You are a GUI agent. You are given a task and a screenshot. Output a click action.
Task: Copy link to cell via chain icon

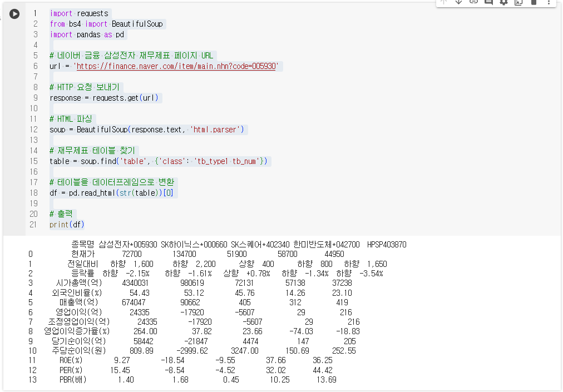click(473, 2)
